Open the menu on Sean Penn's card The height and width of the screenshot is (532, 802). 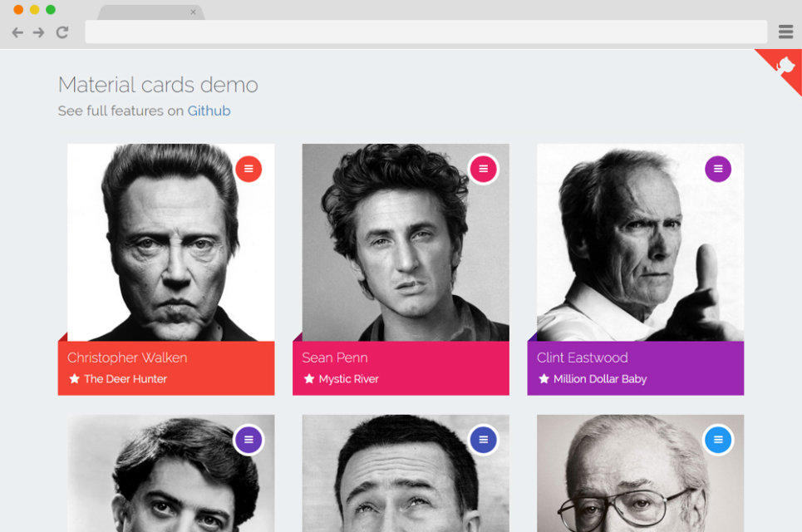tap(483, 168)
